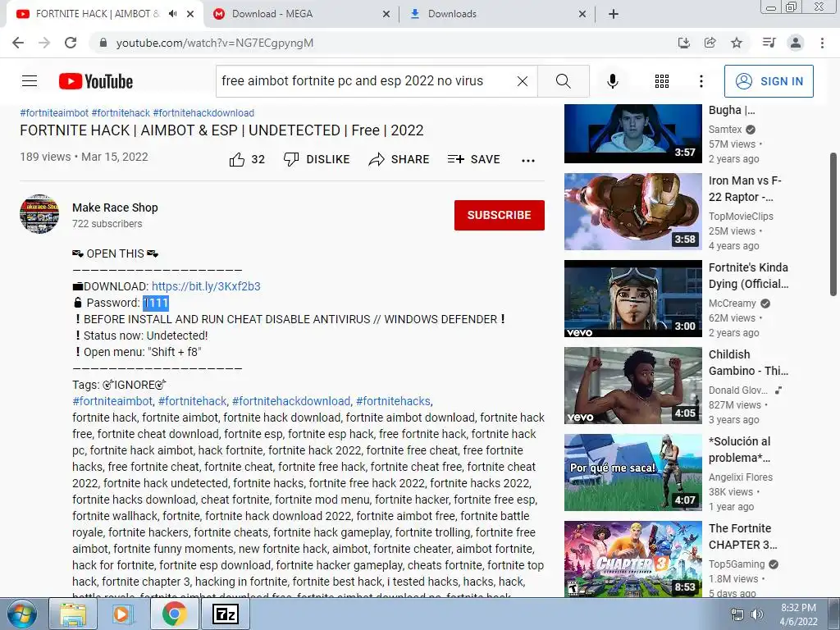The width and height of the screenshot is (840, 630).
Task: Click the page vertical scrollbar
Action: tap(833, 224)
